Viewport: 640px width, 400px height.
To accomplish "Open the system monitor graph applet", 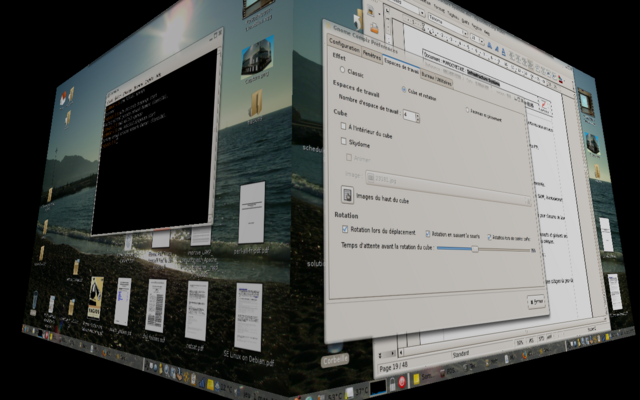I will pyautogui.click(x=378, y=386).
